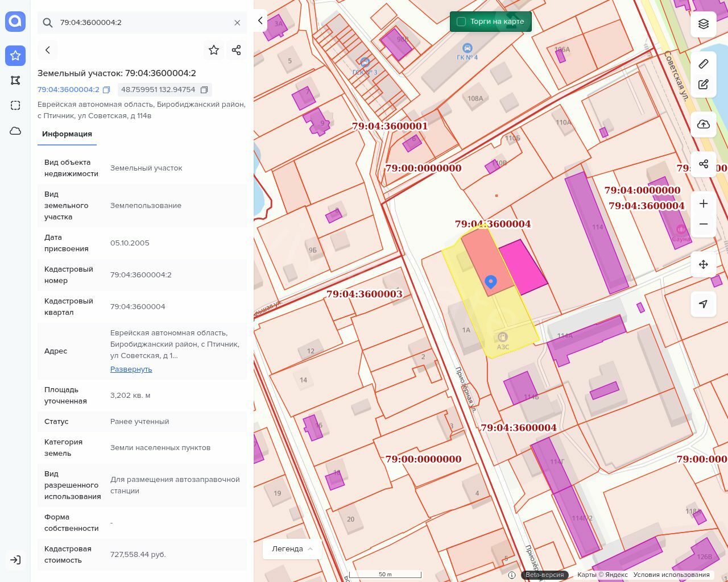Screen dimensions: 728x582
Task: Expand the 'Легенда' legend panel
Action: coord(292,548)
